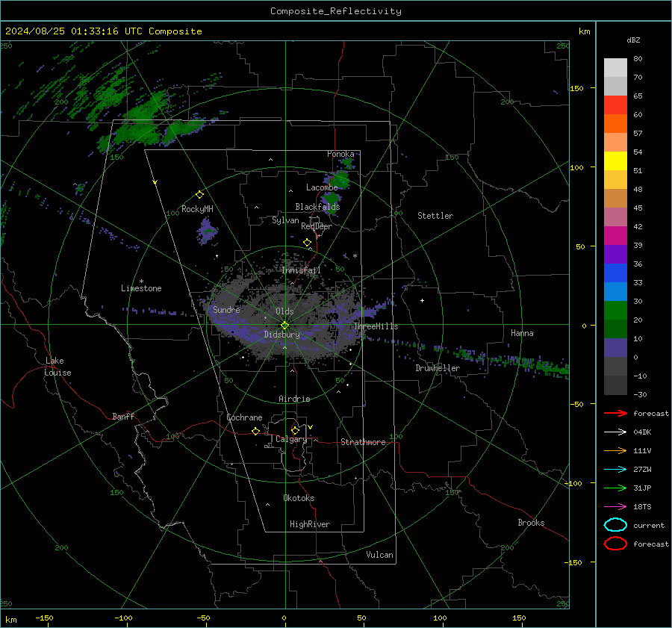Click the magenta 39–42 dBZ swatch
This screenshot has width=672, height=628.
(x=615, y=236)
